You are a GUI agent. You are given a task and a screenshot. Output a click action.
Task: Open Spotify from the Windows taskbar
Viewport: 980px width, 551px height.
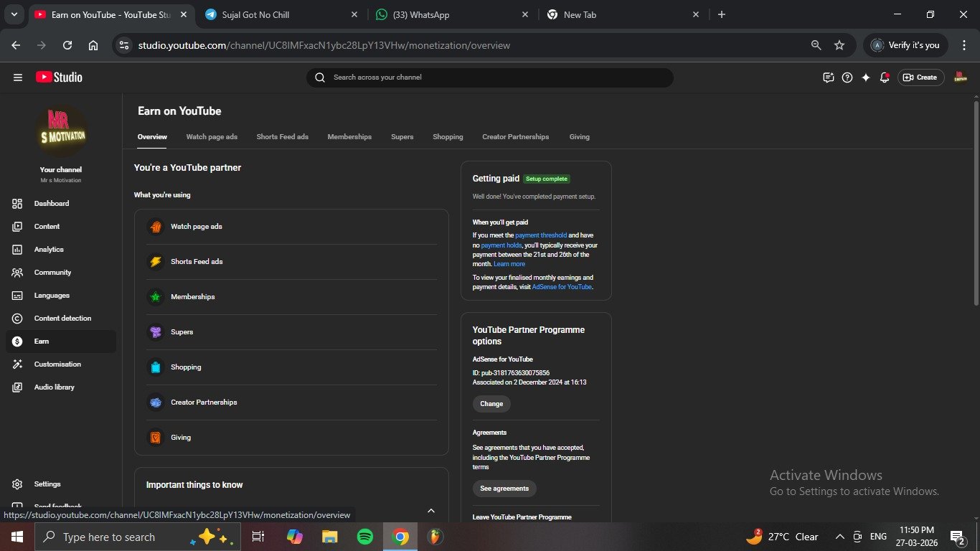click(365, 537)
